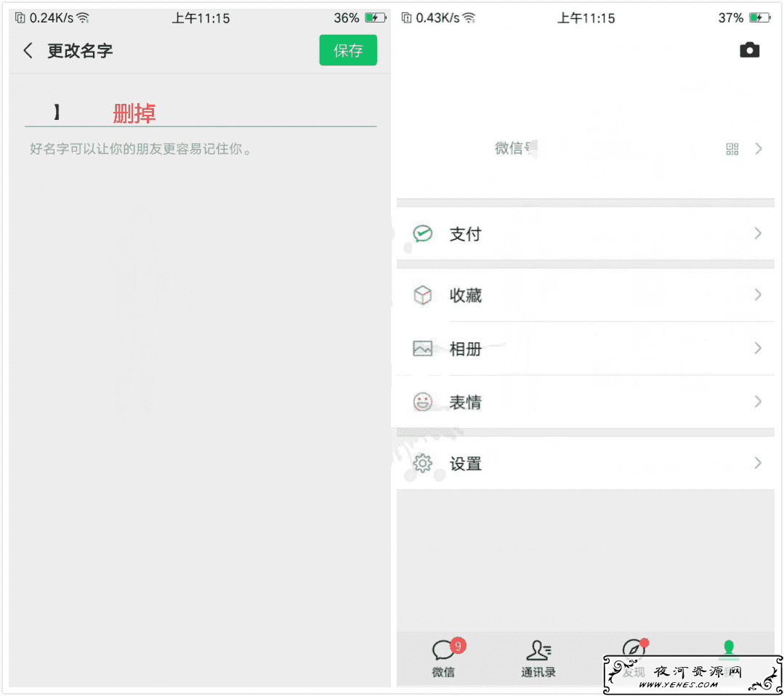Open the 表情 row label
Image resolution: width=784 pixels, height=696 pixels.
(x=465, y=402)
